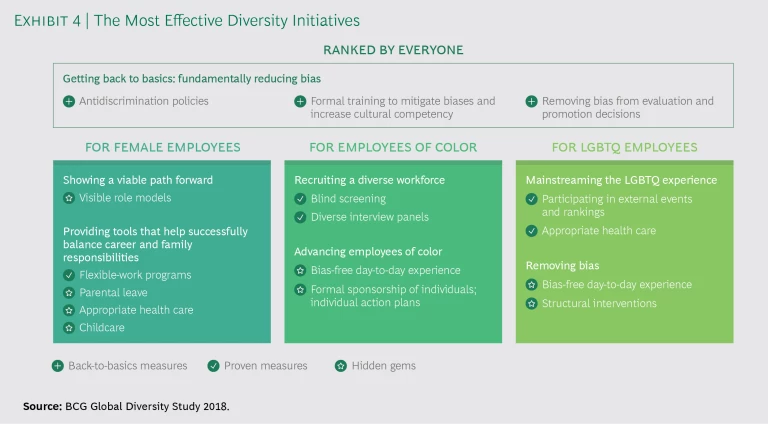This screenshot has height=424, width=768.
Task: Click the star icon next to Structural interventions
Action: click(x=532, y=303)
